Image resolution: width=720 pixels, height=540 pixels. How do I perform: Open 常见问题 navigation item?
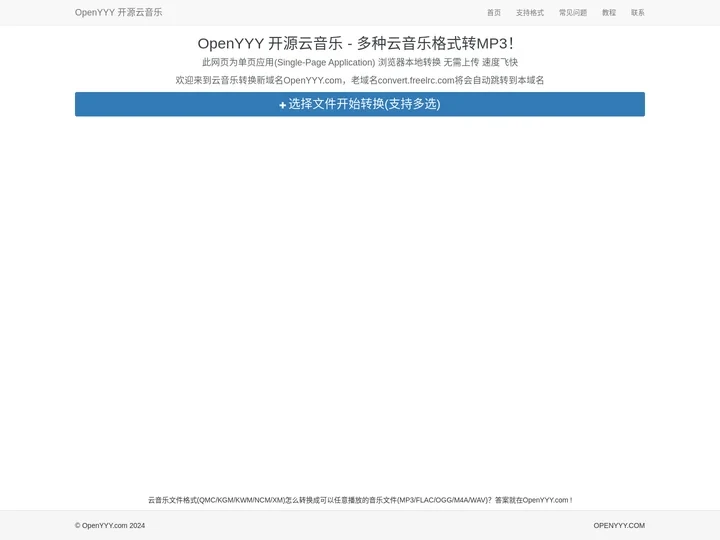point(573,13)
